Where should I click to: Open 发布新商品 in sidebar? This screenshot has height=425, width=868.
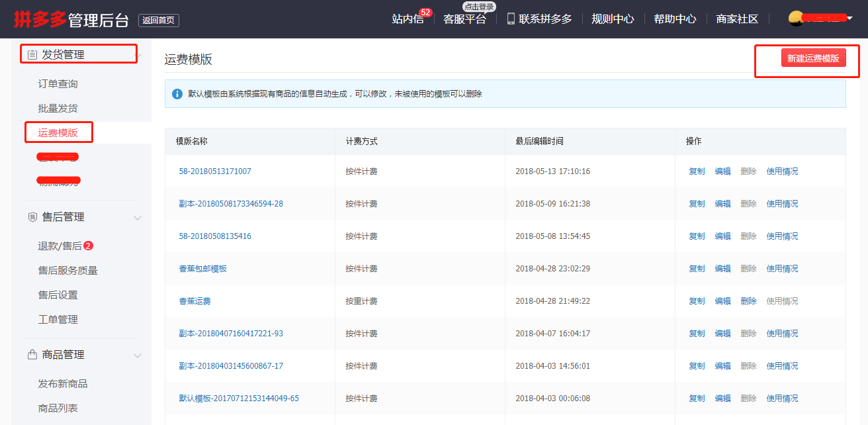[63, 384]
